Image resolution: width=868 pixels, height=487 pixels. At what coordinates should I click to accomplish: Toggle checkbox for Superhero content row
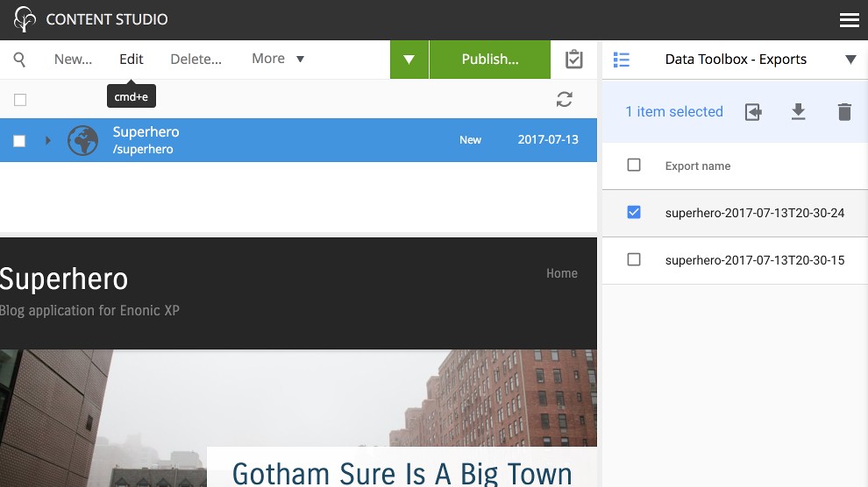(x=19, y=141)
